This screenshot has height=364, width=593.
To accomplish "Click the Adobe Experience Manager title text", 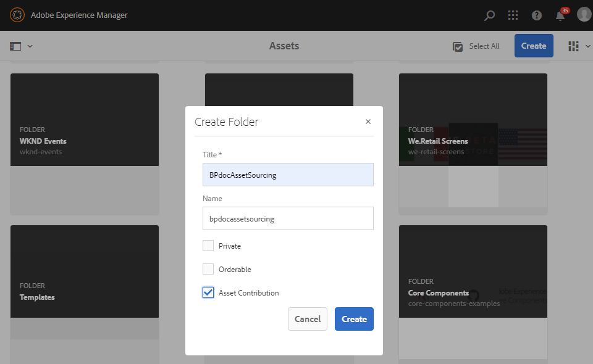I will (x=79, y=15).
